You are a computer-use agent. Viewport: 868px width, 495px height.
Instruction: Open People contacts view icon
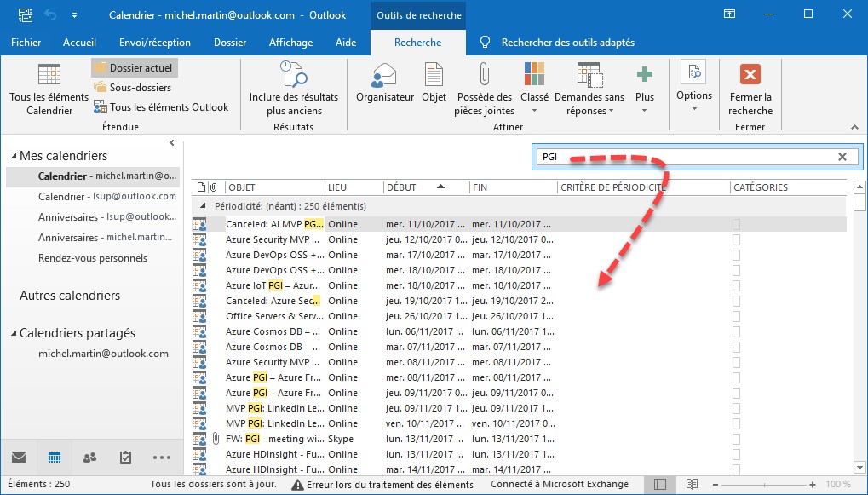coord(89,458)
